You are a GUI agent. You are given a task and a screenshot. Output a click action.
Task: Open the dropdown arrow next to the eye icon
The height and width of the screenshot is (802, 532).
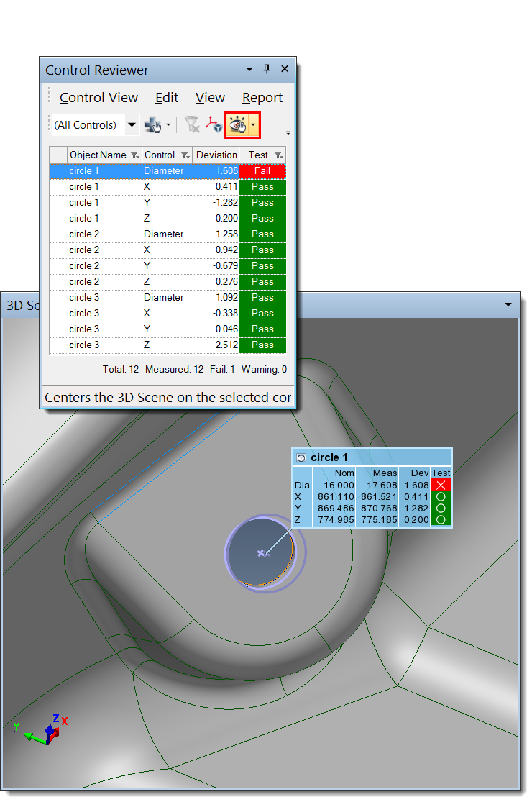[x=253, y=125]
